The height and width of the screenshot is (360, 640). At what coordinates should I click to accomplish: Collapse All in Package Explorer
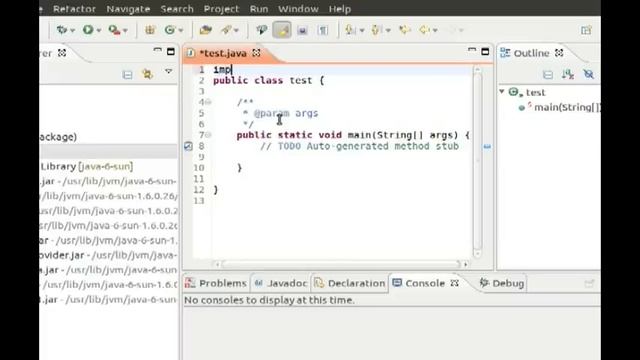click(x=127, y=75)
